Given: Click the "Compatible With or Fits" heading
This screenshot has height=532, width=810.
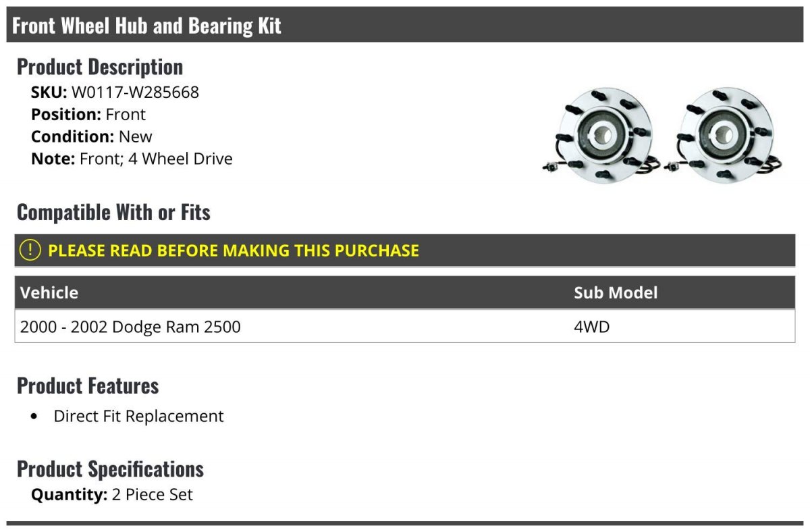Looking at the screenshot, I should [x=113, y=212].
